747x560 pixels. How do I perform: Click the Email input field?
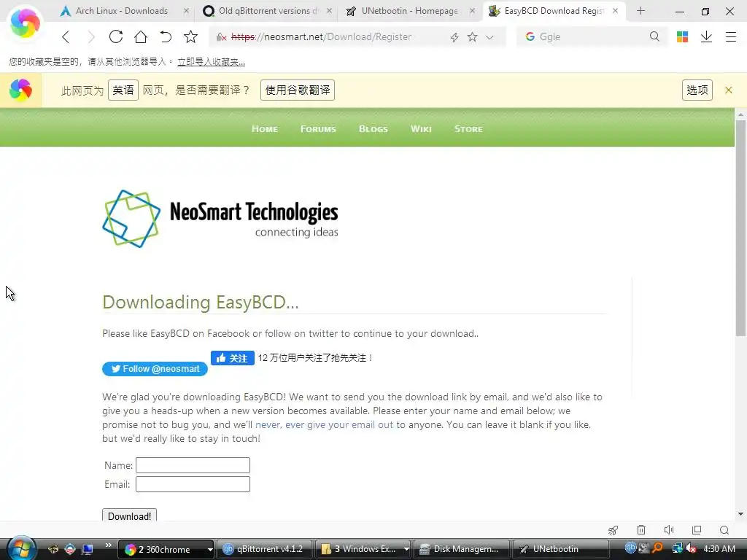pyautogui.click(x=193, y=484)
